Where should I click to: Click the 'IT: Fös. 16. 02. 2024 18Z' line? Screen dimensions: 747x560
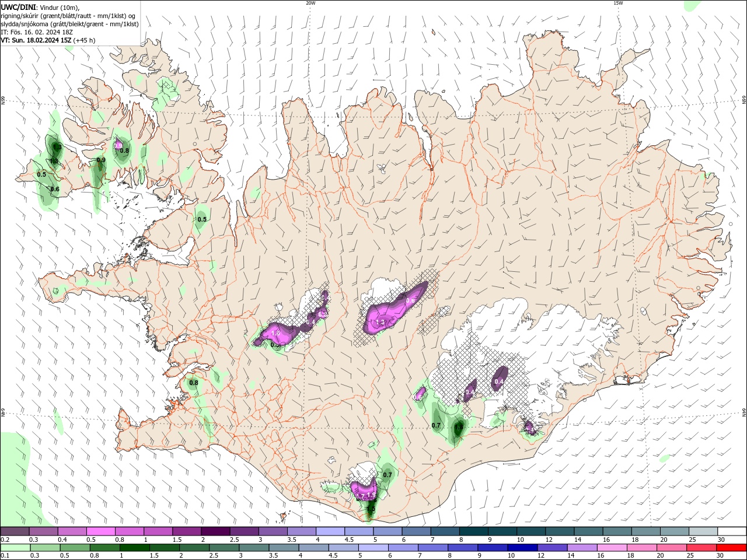pos(37,32)
